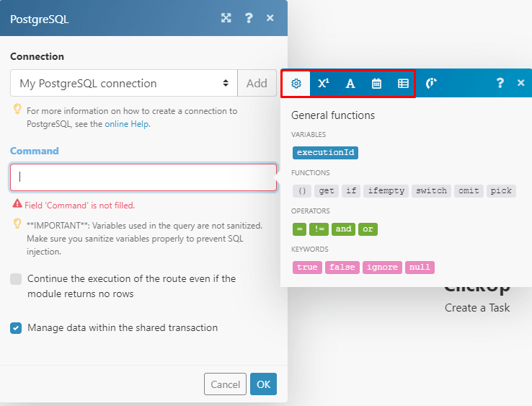Open the PostgreSQL dialog help icon

(x=249, y=18)
